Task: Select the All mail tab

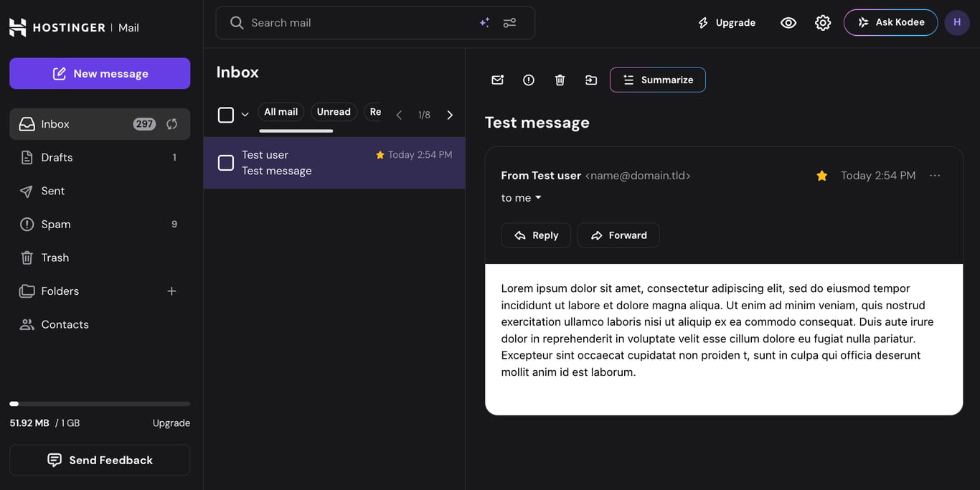Action: tap(281, 111)
